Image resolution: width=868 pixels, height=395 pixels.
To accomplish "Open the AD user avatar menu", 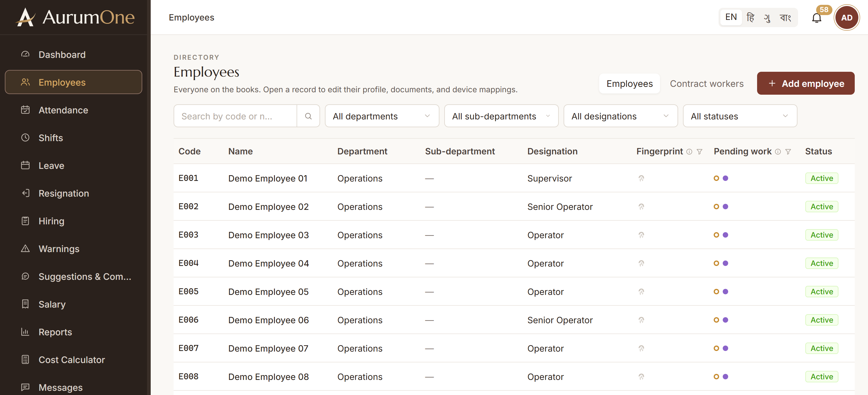I will [846, 17].
